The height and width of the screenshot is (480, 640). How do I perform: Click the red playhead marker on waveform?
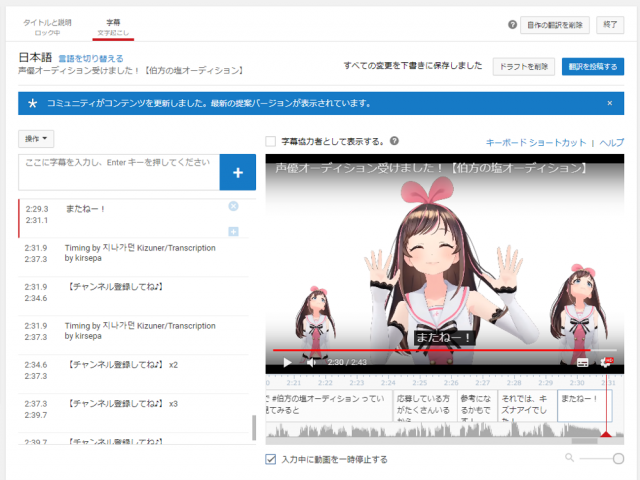pyautogui.click(x=606, y=434)
